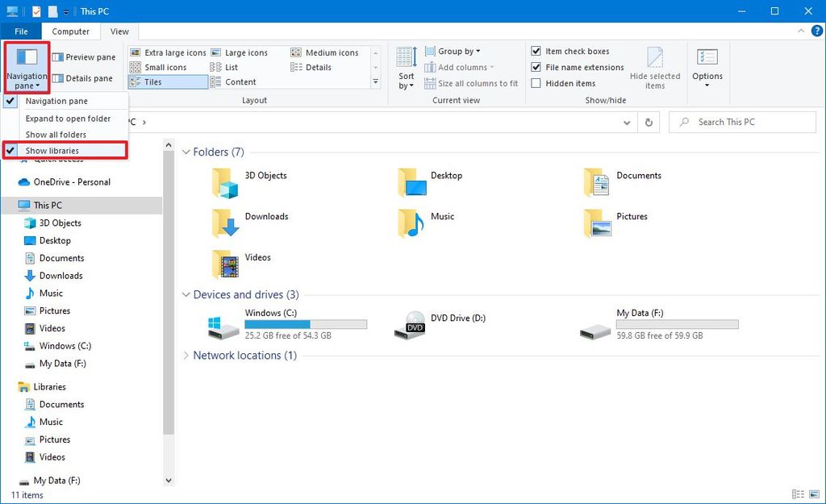Viewport: 826px width, 504px height.
Task: Click the Windows (C:) storage usage bar
Action: [x=305, y=323]
